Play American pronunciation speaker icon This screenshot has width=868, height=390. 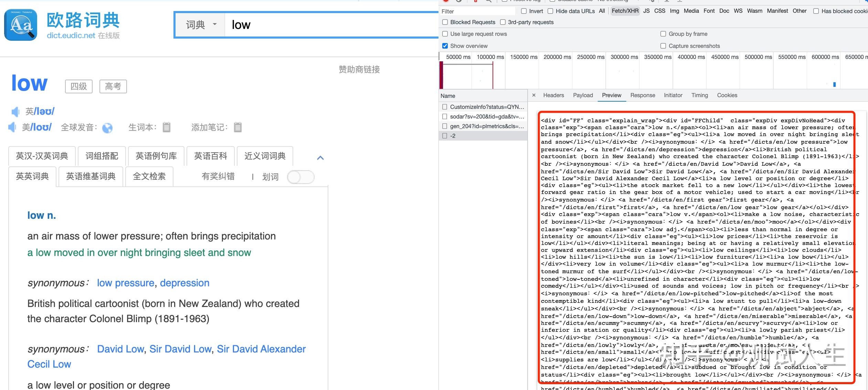(12, 127)
